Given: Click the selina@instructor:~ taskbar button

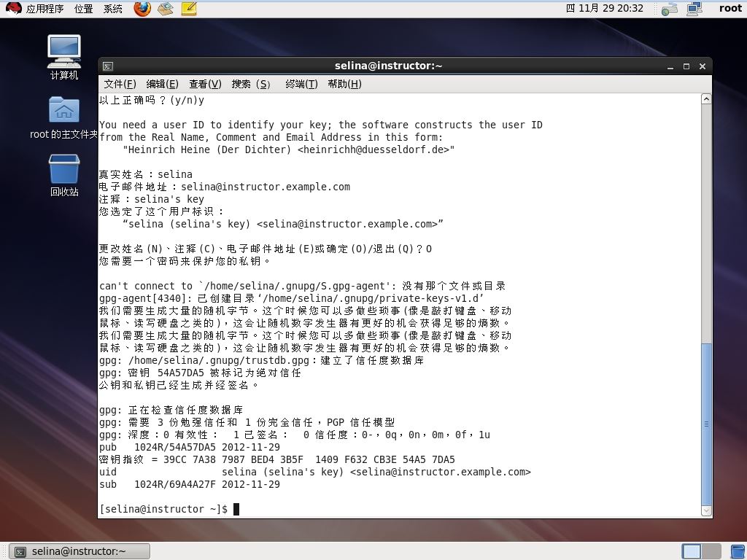Looking at the screenshot, I should pyautogui.click(x=80, y=551).
